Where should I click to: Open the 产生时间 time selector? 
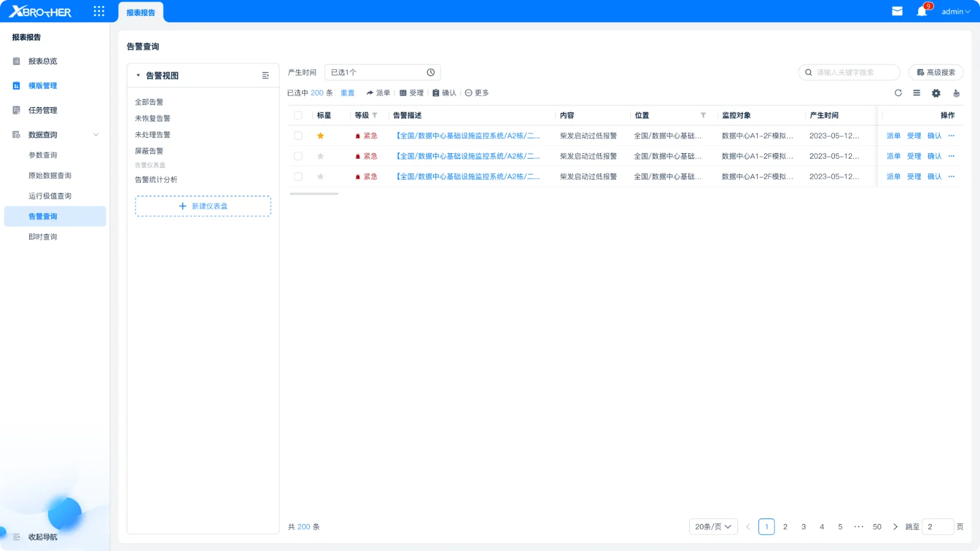382,72
